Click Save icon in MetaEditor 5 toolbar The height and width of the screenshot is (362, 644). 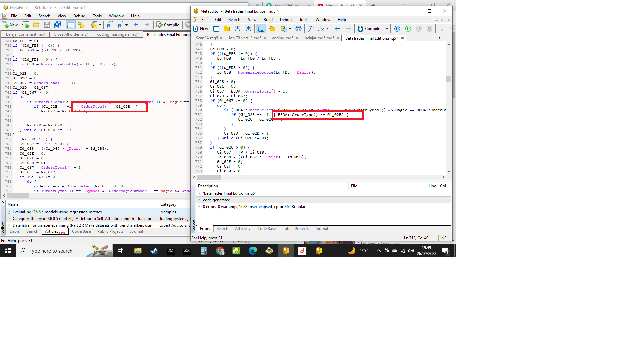click(238, 29)
